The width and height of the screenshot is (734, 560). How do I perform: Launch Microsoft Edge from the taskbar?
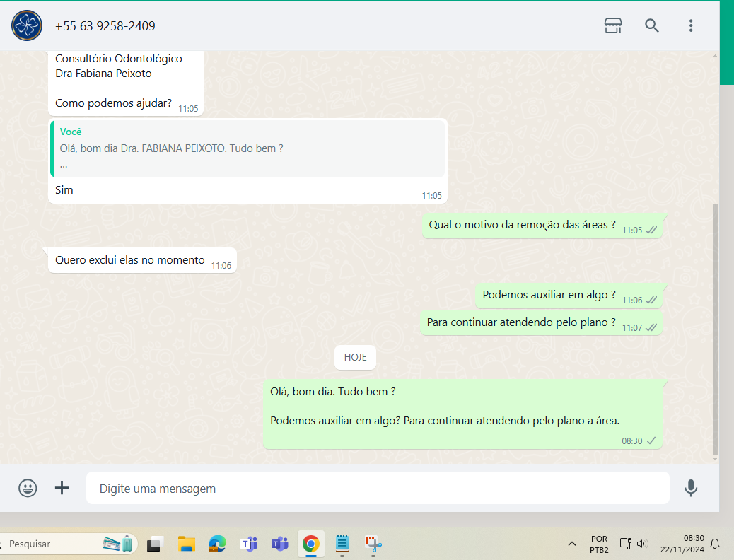[217, 544]
